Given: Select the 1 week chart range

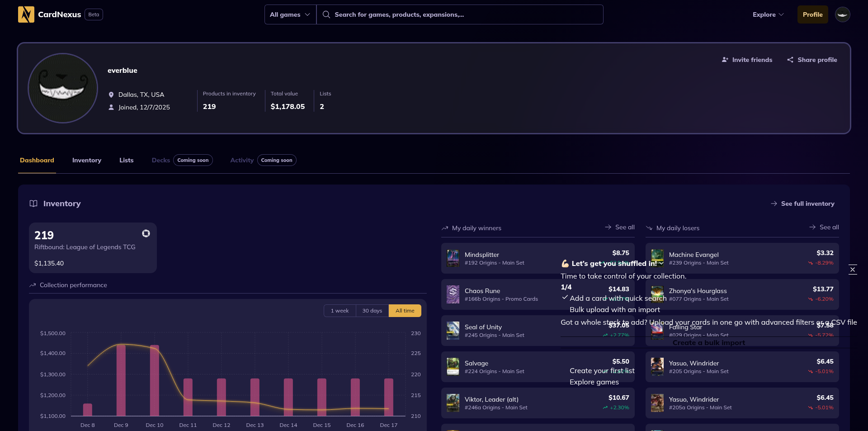Looking at the screenshot, I should (340, 311).
